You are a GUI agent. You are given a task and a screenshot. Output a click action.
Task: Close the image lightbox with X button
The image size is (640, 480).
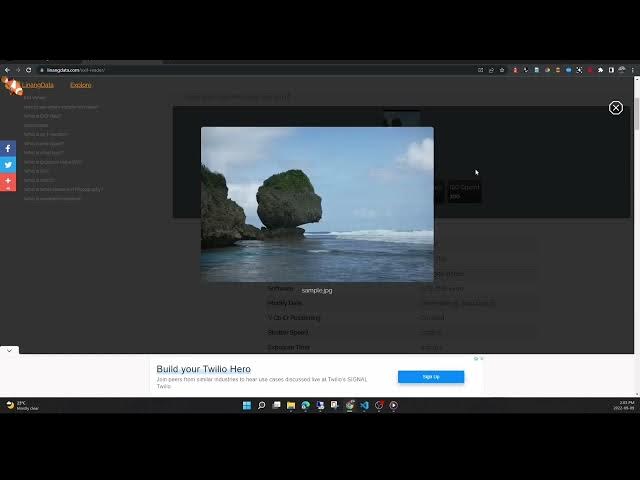point(616,108)
